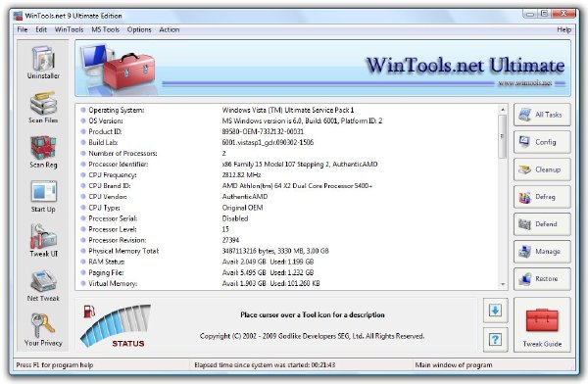The height and width of the screenshot is (384, 588).
Task: Click the system info scrollbar down arrow
Action: click(x=503, y=285)
